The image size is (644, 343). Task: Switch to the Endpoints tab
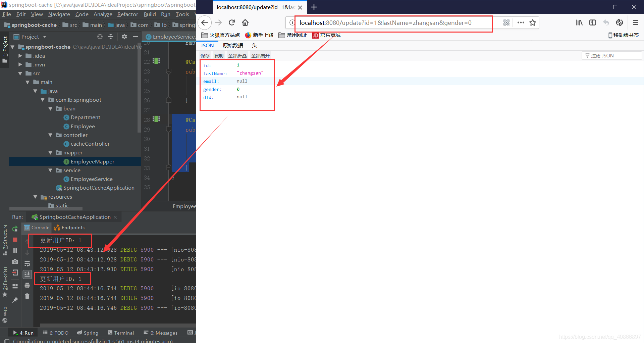pos(69,228)
